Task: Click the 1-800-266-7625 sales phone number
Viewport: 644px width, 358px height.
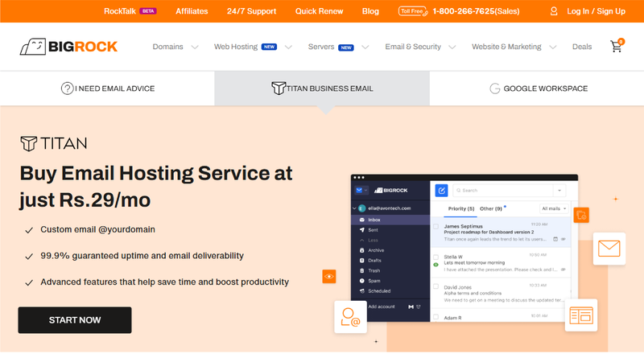Action: point(476,11)
